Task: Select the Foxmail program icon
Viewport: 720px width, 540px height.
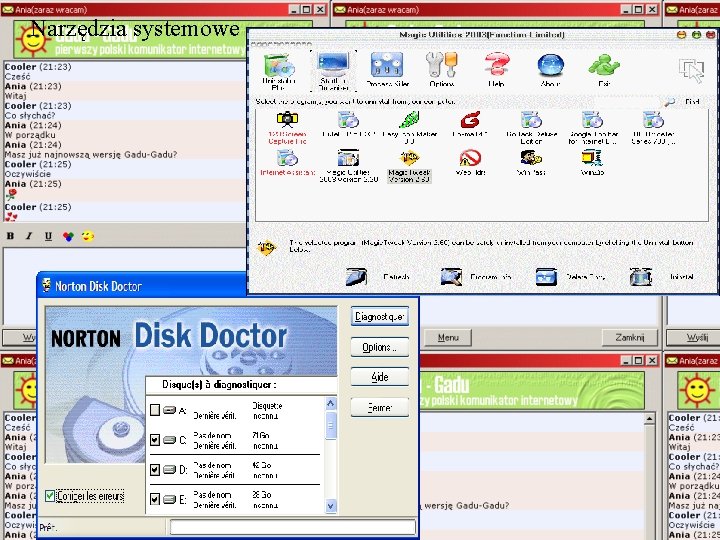Action: (x=470, y=125)
